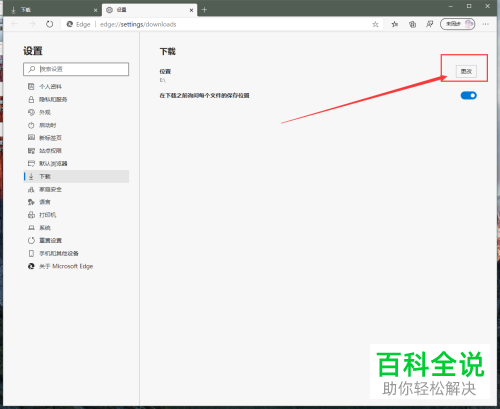The width and height of the screenshot is (500, 409).
Task: Open 手机和其他设备 settings section
Action: pos(76,253)
